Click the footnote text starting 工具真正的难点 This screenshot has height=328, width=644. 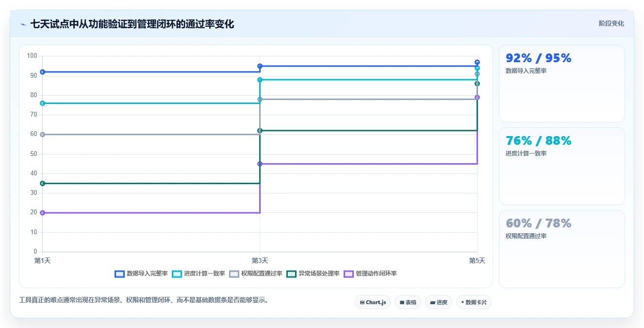(144, 300)
